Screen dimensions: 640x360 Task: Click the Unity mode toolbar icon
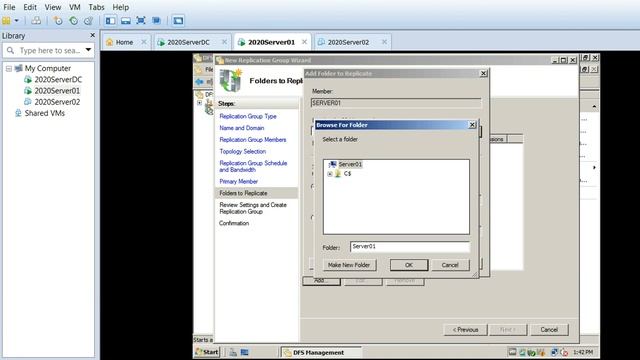[x=156, y=20]
